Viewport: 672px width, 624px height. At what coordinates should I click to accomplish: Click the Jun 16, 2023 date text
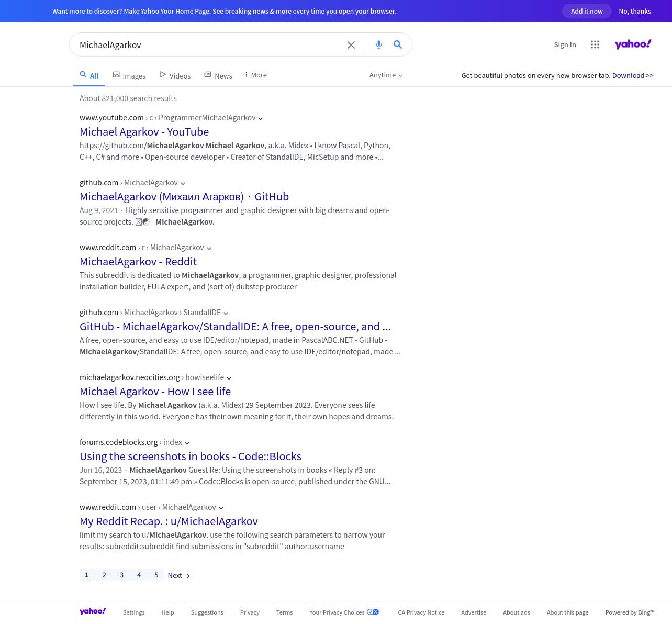pos(100,470)
